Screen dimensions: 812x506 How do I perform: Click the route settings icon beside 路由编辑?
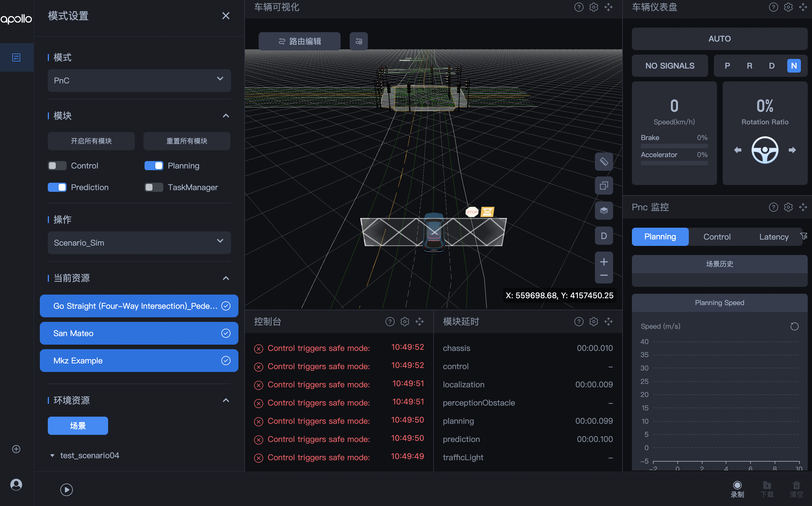click(x=359, y=41)
